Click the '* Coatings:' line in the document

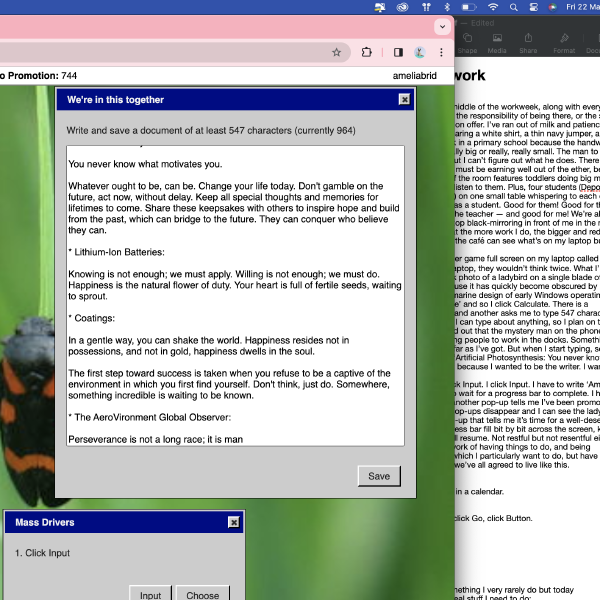tap(91, 318)
